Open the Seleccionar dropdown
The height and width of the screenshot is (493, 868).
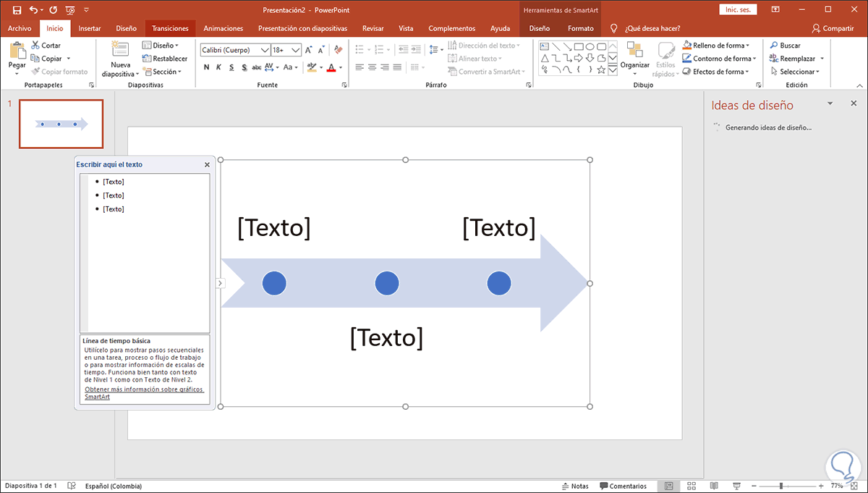coord(795,72)
